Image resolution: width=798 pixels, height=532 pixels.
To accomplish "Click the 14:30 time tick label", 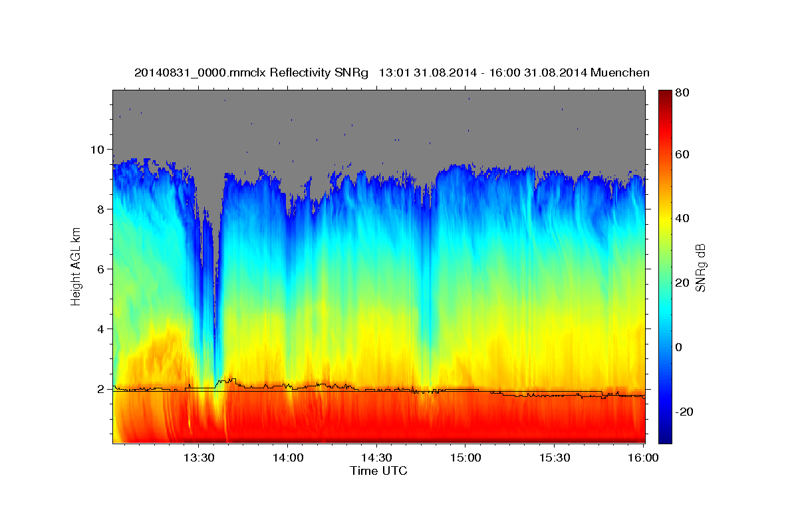I will [x=376, y=458].
